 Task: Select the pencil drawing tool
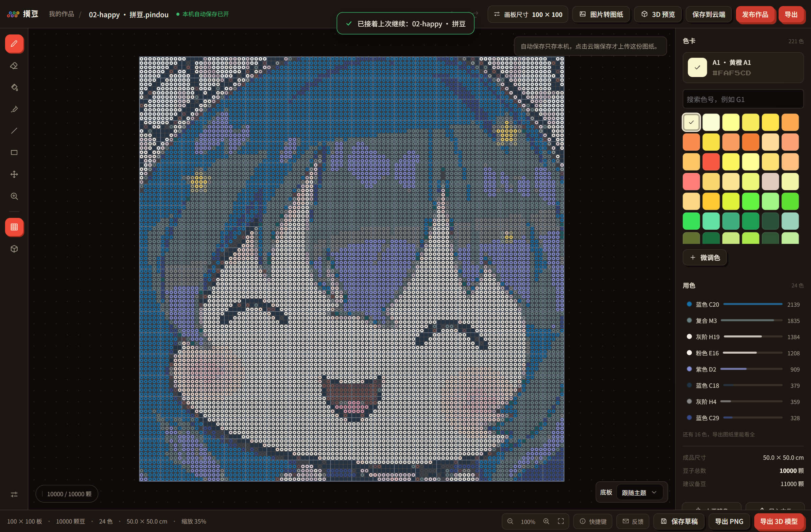(x=14, y=44)
